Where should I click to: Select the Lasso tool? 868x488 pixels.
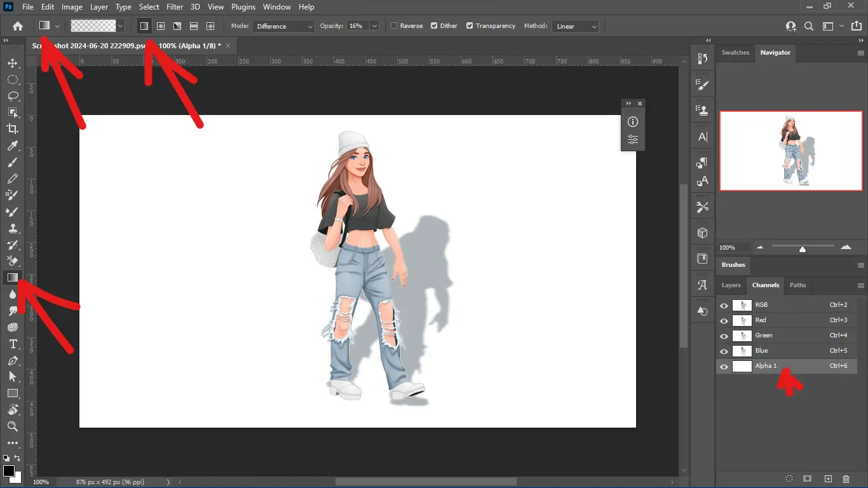[13, 96]
